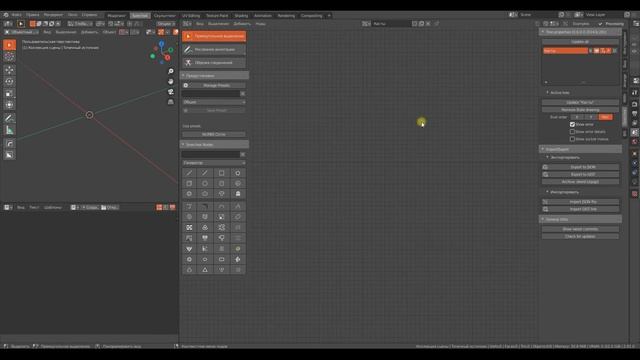Screen dimensions: 640x360
Task: Open the Blender logo menu
Action: pos(6,15)
